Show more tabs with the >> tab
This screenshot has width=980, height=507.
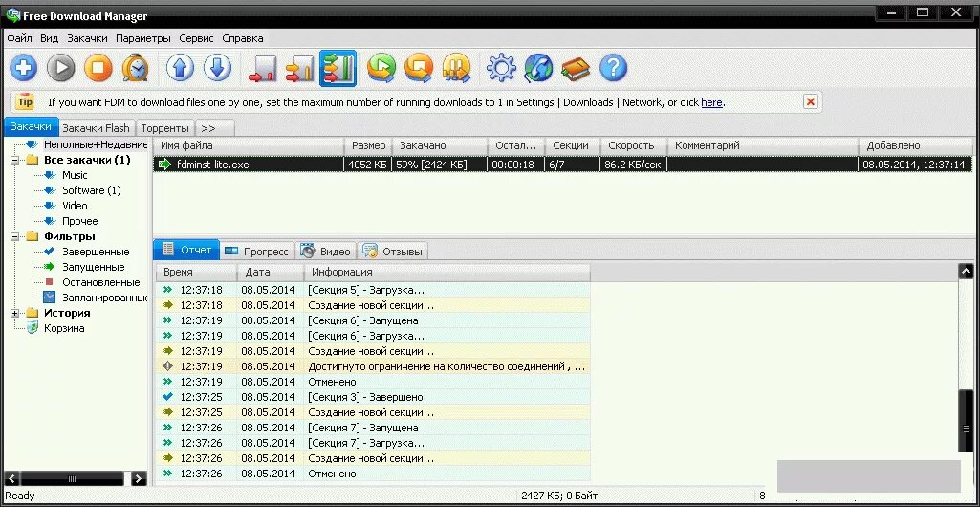tap(215, 128)
